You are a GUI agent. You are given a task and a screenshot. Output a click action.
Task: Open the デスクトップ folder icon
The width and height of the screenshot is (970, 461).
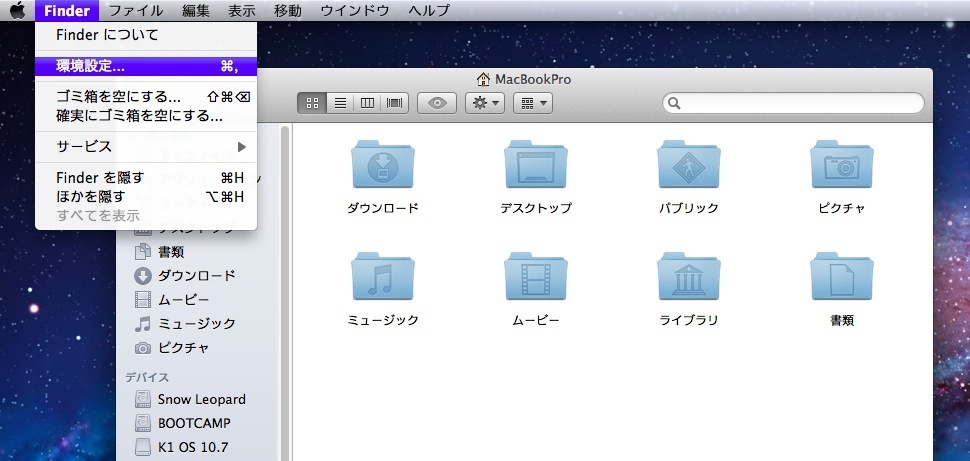pyautogui.click(x=536, y=166)
